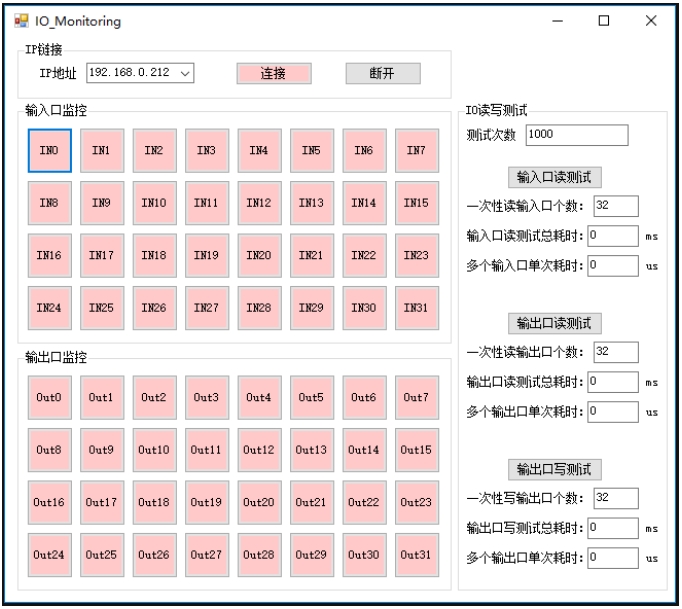Toggle the Out22 output button
Image resolution: width=682 pixels, height=609 pixels.
[x=364, y=502]
